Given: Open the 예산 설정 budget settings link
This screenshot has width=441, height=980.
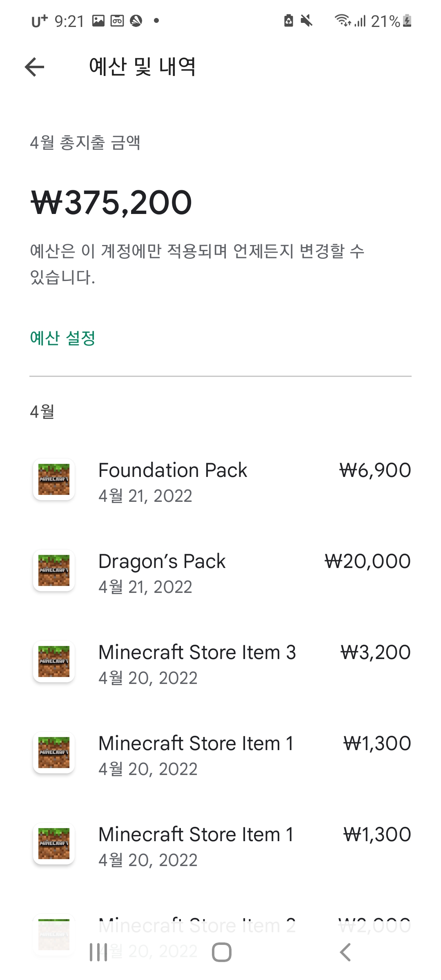Looking at the screenshot, I should (62, 338).
